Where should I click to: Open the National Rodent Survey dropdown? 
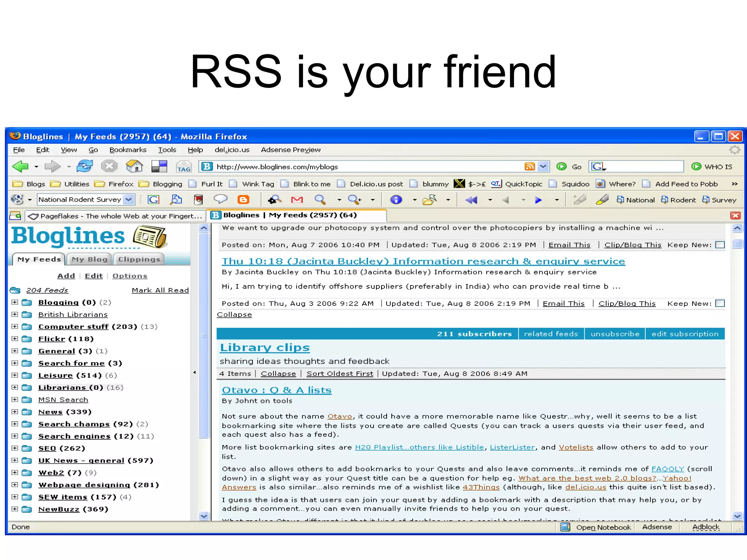tap(128, 200)
